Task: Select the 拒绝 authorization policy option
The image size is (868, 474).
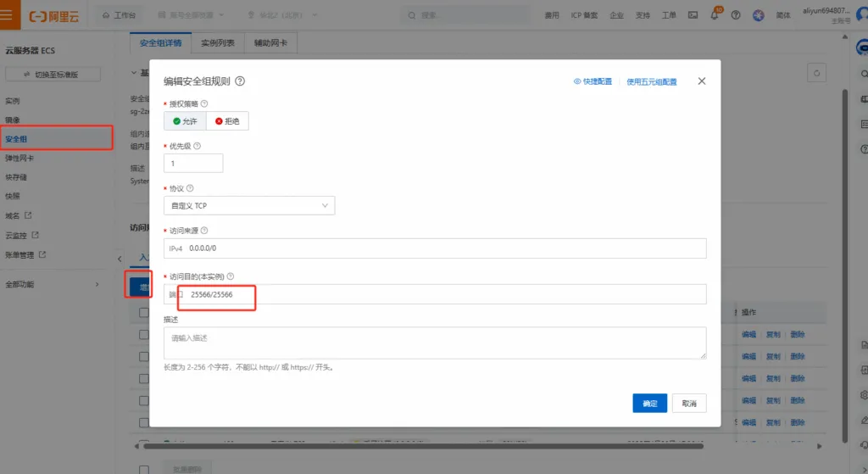Action: 227,121
